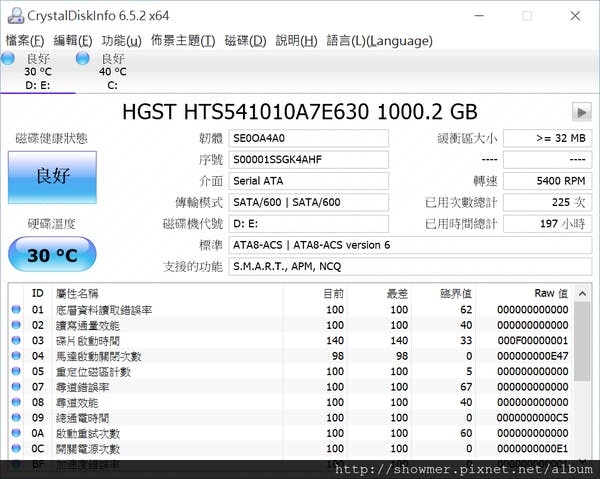600x479 pixels.
Task: Click the rotation rate field 5400 RPM
Action: 547,181
